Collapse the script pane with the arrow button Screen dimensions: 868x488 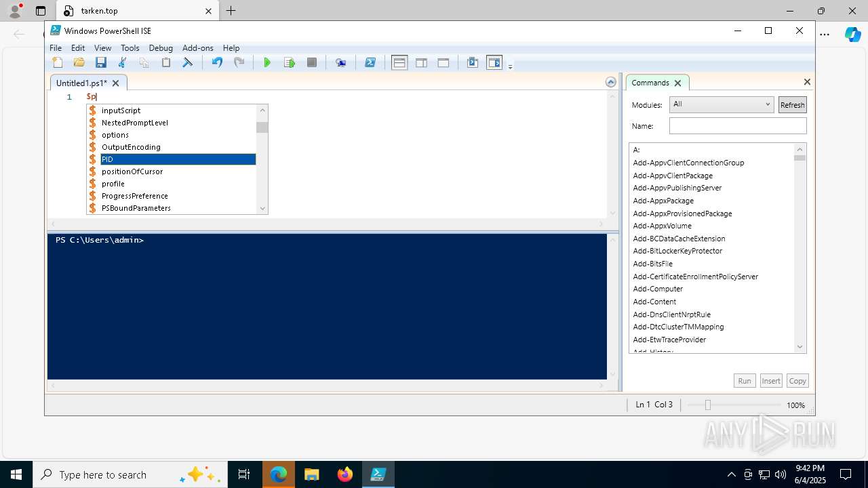click(610, 82)
